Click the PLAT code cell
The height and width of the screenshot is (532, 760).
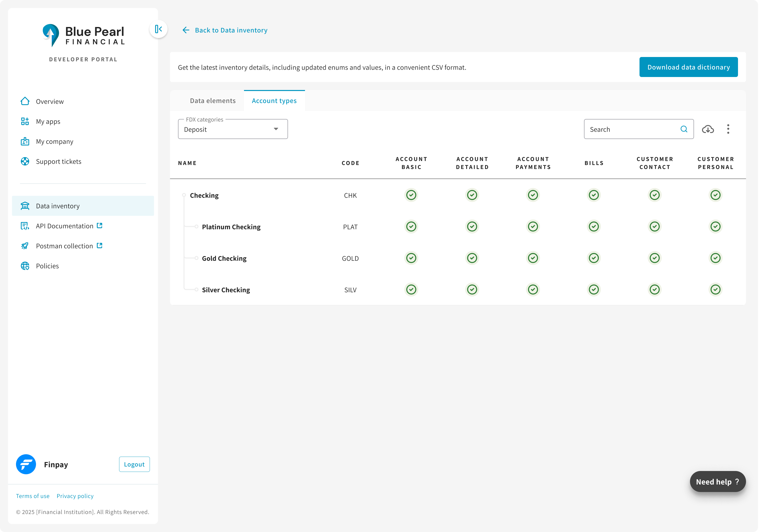click(x=350, y=227)
